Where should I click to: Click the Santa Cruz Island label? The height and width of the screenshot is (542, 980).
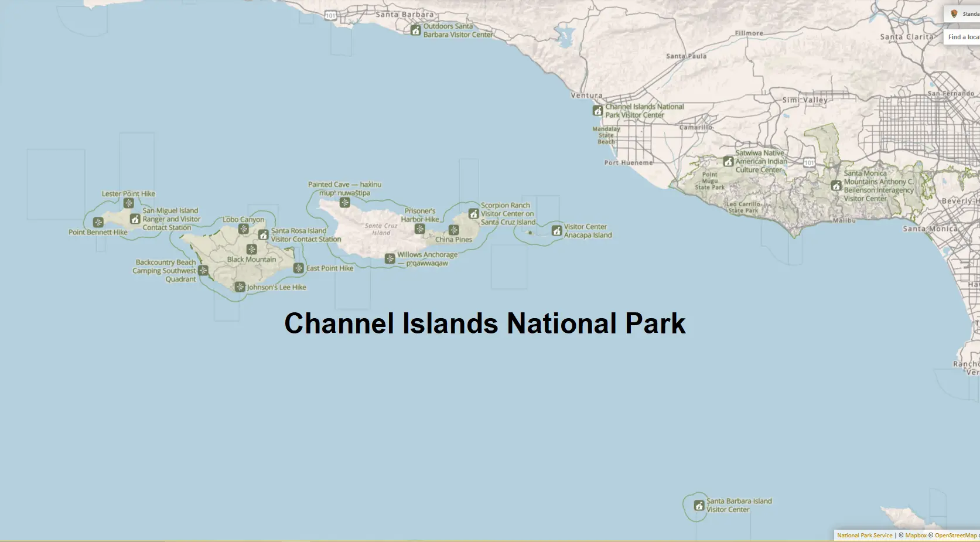tap(381, 229)
